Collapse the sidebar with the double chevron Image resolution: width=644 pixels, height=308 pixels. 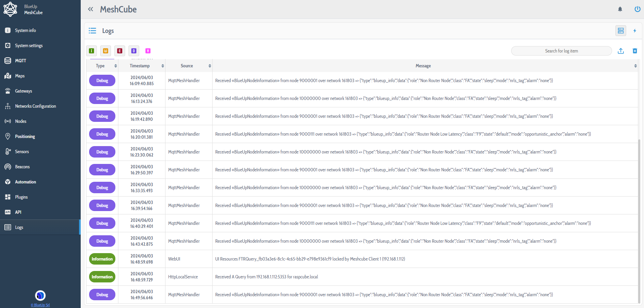click(x=90, y=9)
